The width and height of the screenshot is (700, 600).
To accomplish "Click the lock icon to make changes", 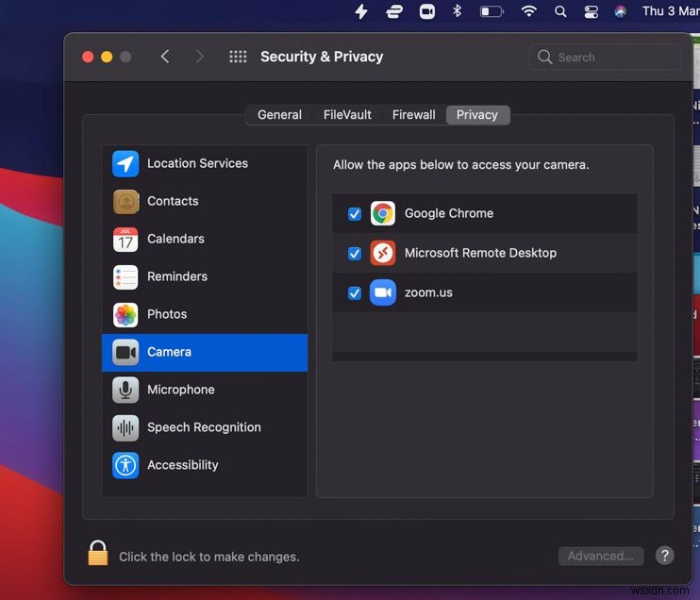I will [98, 554].
